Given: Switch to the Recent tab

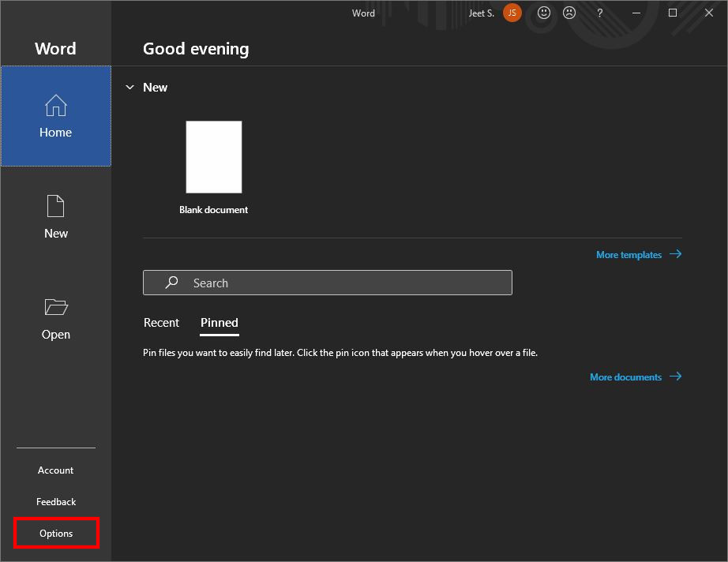Looking at the screenshot, I should tap(161, 322).
